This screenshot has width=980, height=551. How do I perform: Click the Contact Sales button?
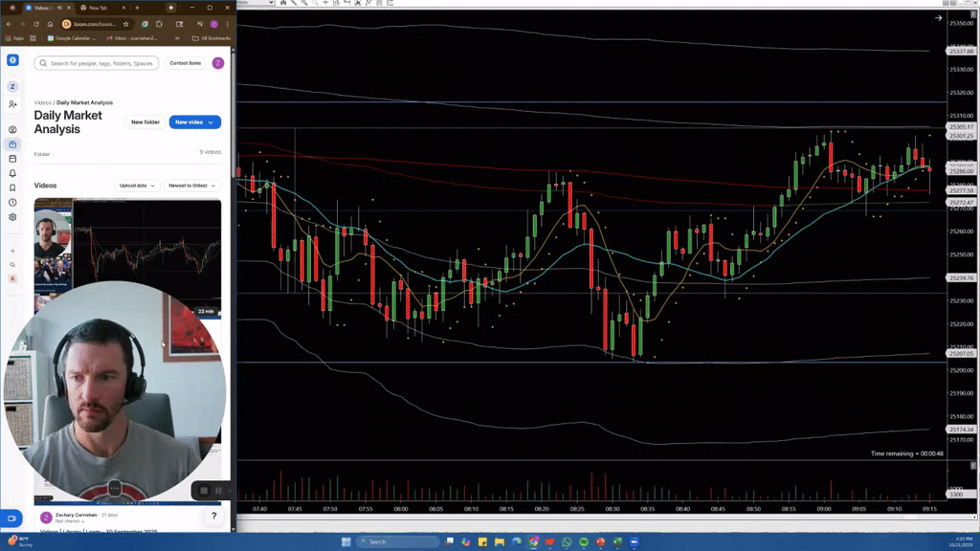[x=185, y=63]
